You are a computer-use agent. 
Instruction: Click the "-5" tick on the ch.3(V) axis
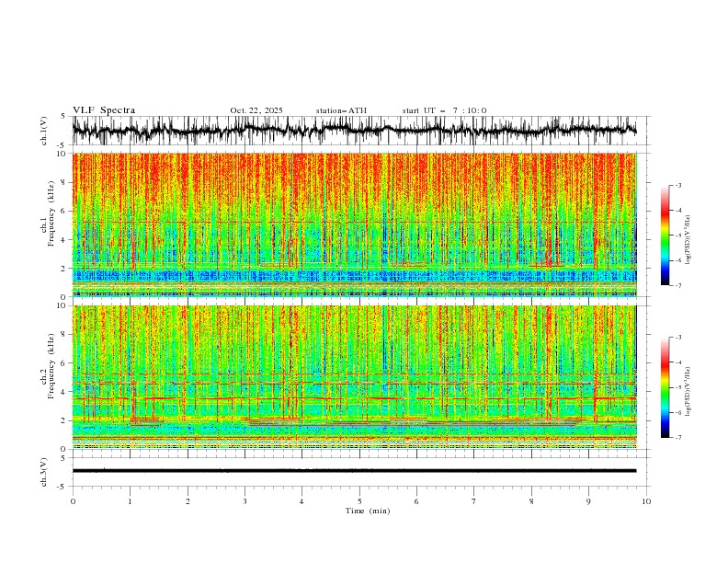click(62, 487)
